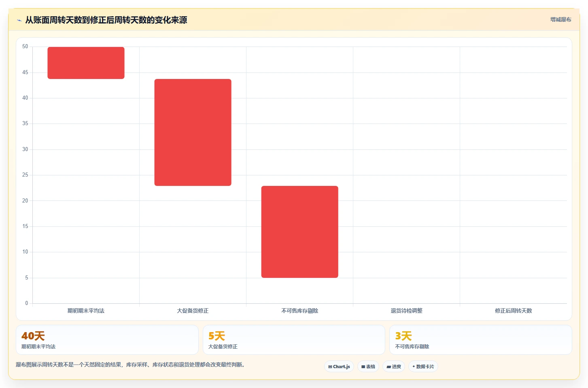This screenshot has width=588, height=388.
Task: Click the y-axis value 0
Action: point(27,303)
